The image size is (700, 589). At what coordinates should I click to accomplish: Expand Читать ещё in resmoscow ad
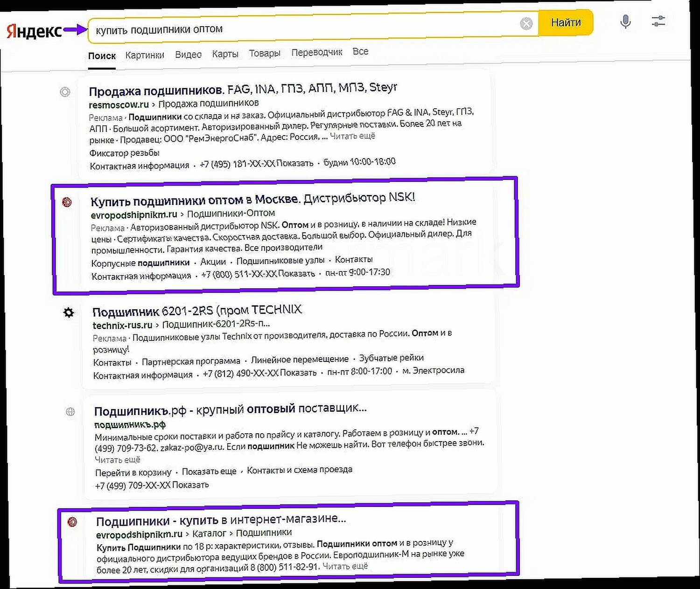coord(352,136)
